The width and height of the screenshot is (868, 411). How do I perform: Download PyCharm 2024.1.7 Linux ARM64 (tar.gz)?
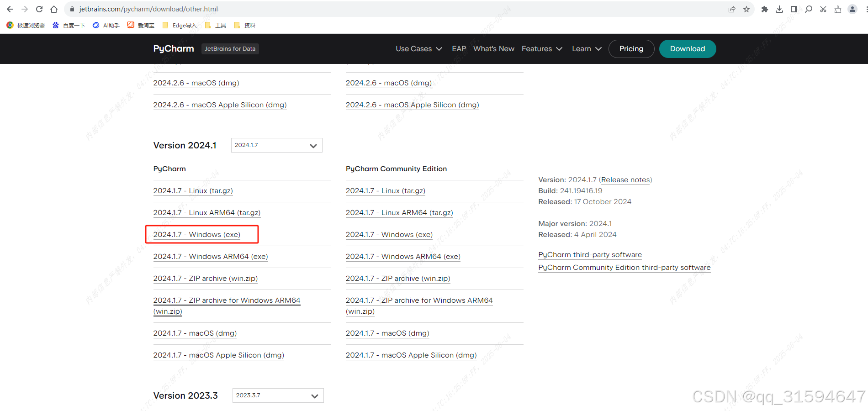click(x=207, y=213)
